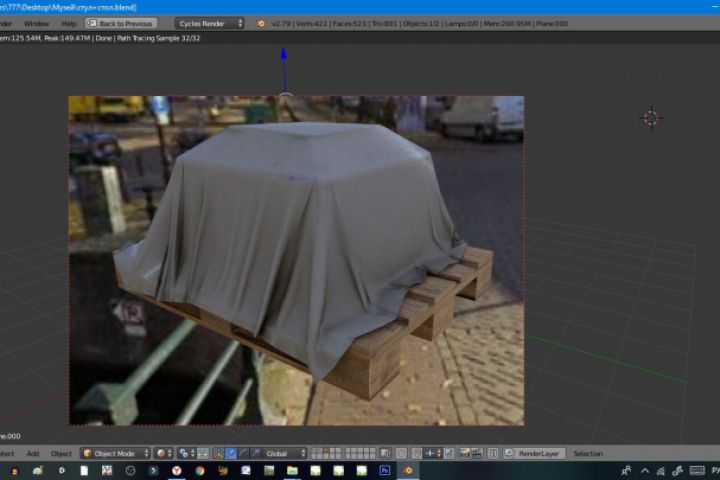The height and width of the screenshot is (480, 720).
Task: Click OpenGL render image icon
Action: [x=464, y=453]
